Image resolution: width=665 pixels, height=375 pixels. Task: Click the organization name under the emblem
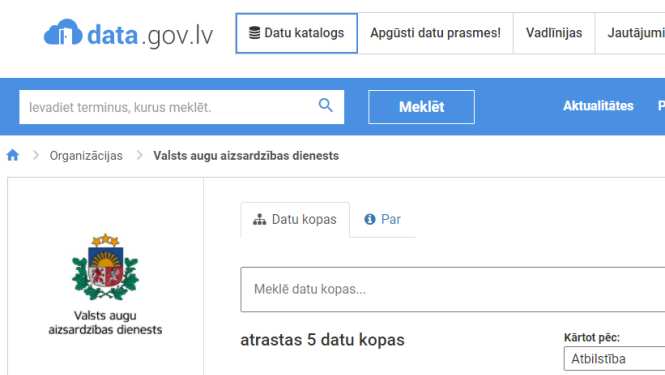click(105, 322)
